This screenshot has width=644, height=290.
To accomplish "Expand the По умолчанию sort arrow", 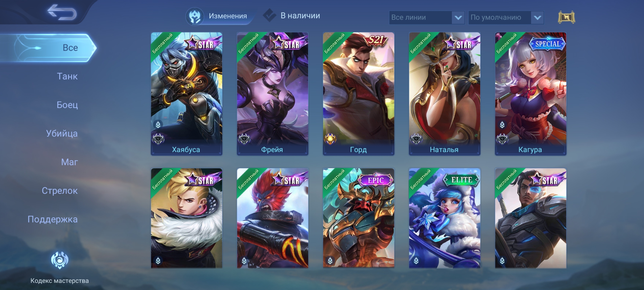I will tap(537, 18).
